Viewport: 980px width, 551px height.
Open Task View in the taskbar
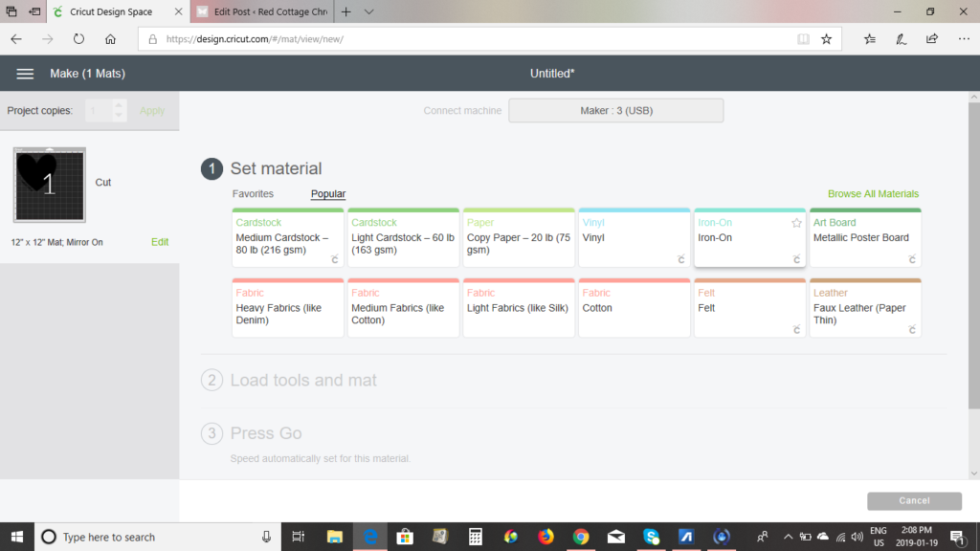(299, 537)
